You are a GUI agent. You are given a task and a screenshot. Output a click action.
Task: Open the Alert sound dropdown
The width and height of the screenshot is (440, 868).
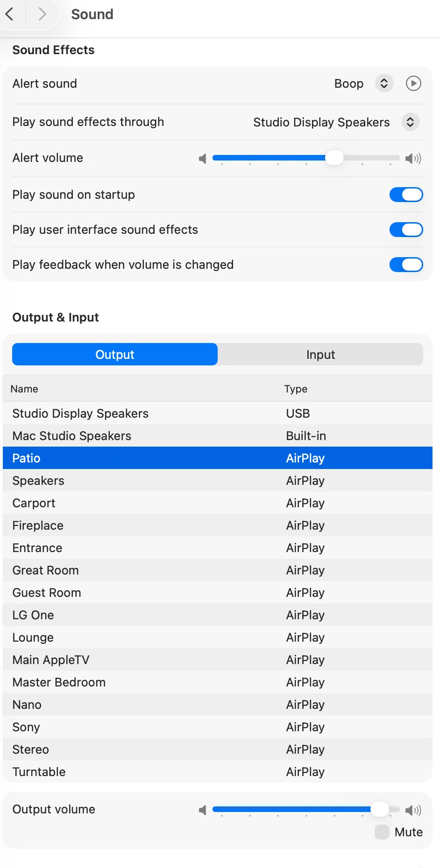[384, 84]
